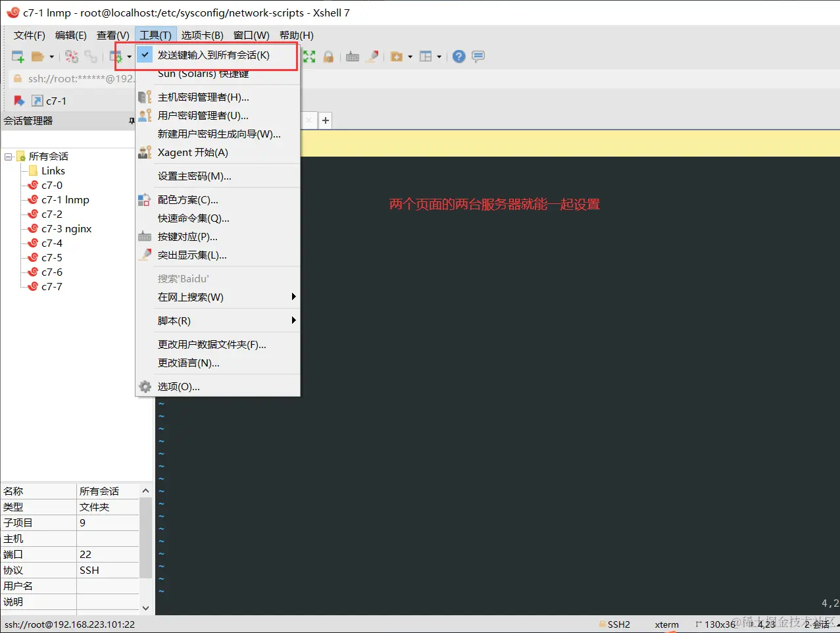840x633 pixels.
Task: Open the 窗口(W) menu
Action: pyautogui.click(x=251, y=36)
